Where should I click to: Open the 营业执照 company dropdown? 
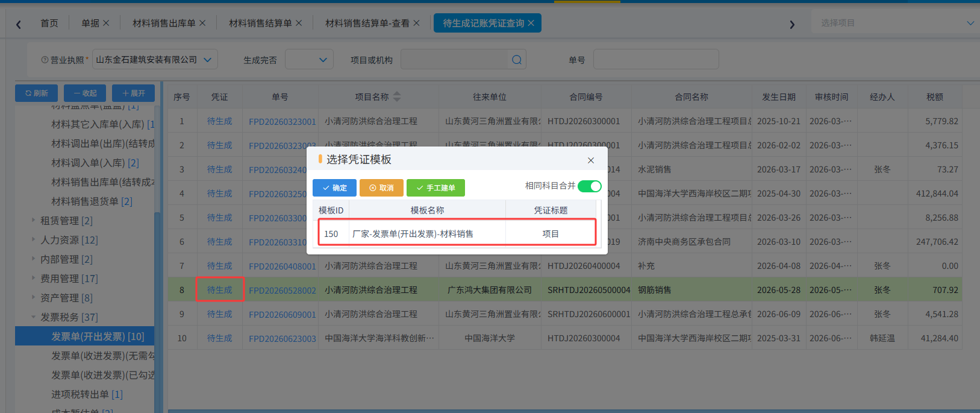click(155, 60)
